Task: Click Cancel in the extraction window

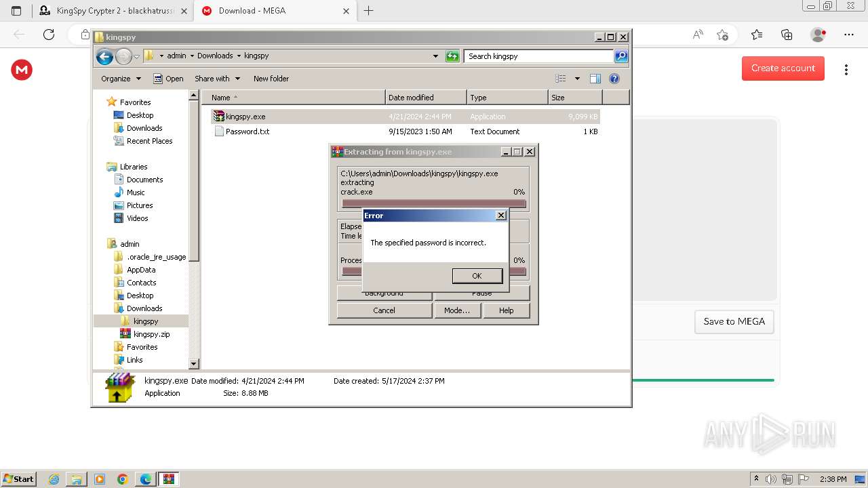Action: pos(384,310)
